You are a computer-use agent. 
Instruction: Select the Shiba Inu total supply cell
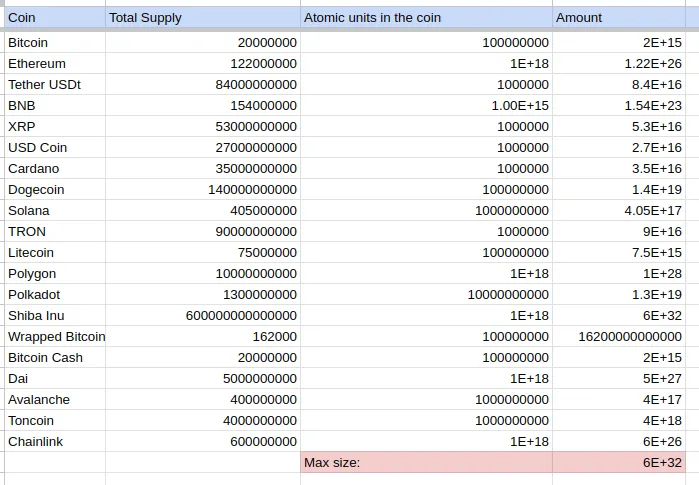202,316
